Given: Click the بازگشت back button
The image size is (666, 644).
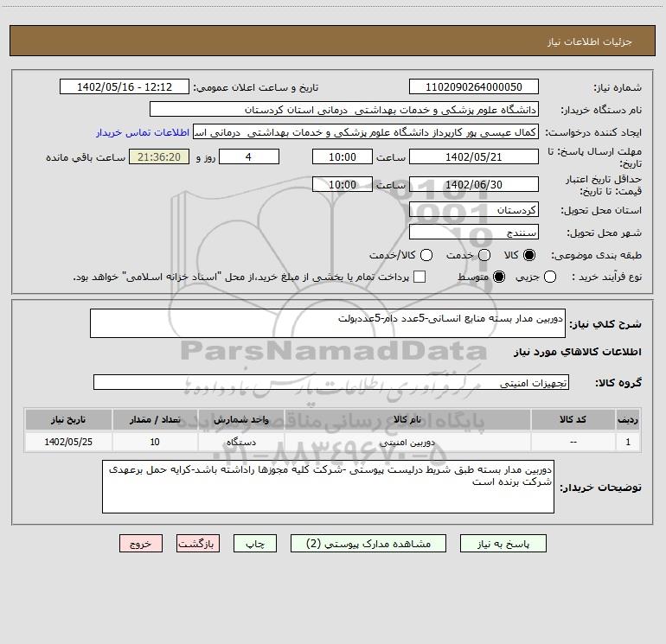Looking at the screenshot, I should pyautogui.click(x=198, y=544).
